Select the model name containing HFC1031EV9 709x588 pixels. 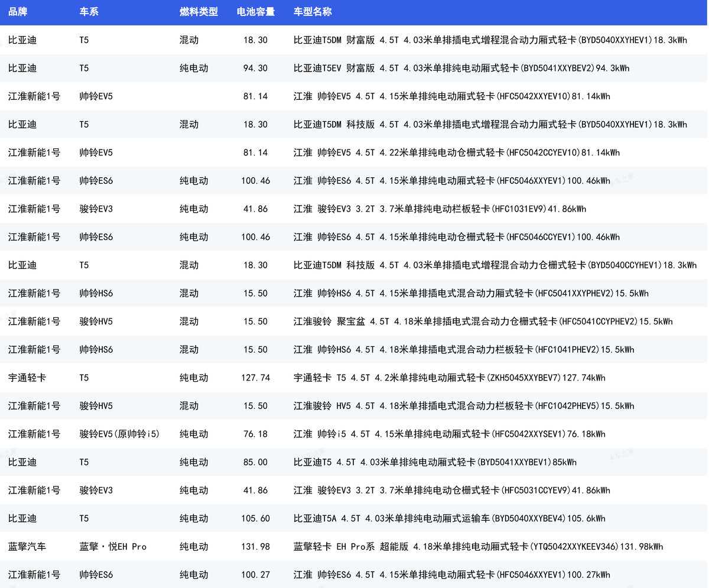click(x=440, y=209)
